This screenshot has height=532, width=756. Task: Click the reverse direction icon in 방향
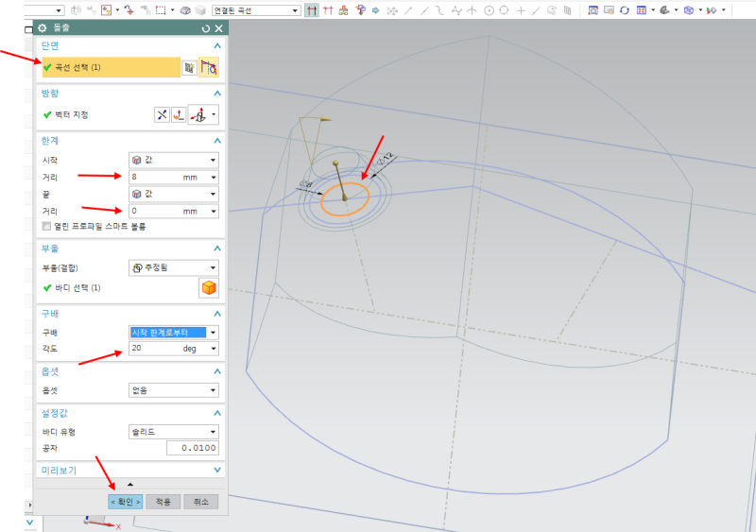coord(162,114)
